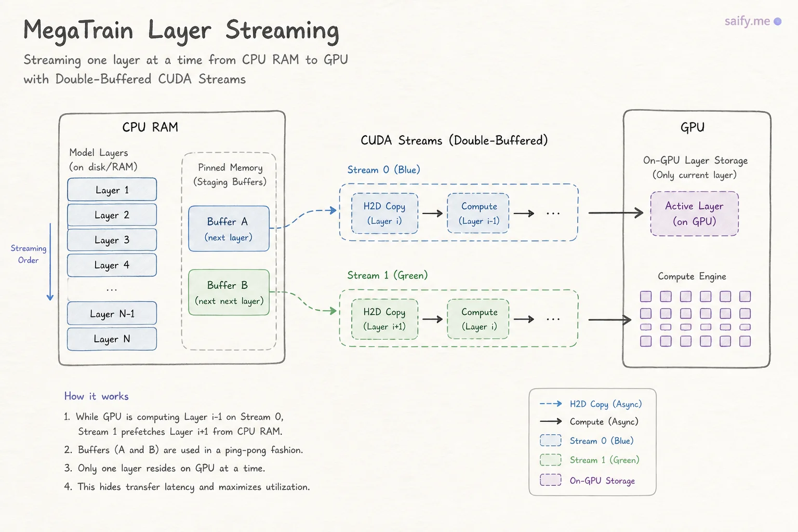Click the How it works heading
Image resolution: width=798 pixels, height=532 pixels.
click(97, 396)
